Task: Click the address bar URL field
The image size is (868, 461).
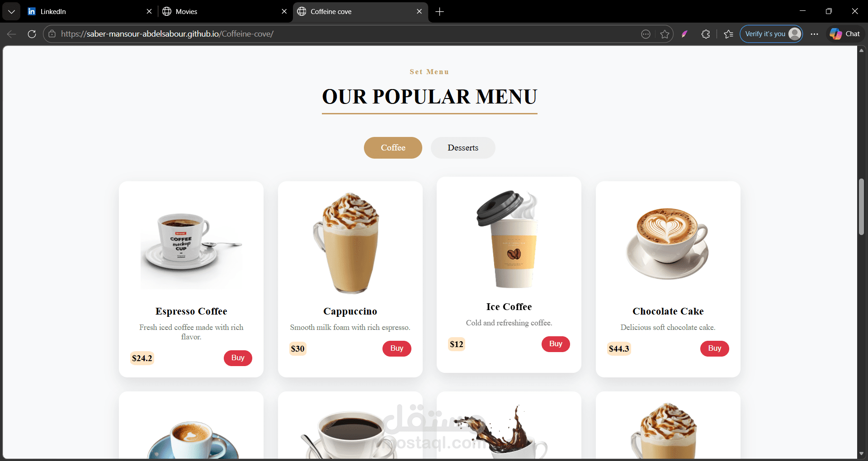Action: (344, 34)
